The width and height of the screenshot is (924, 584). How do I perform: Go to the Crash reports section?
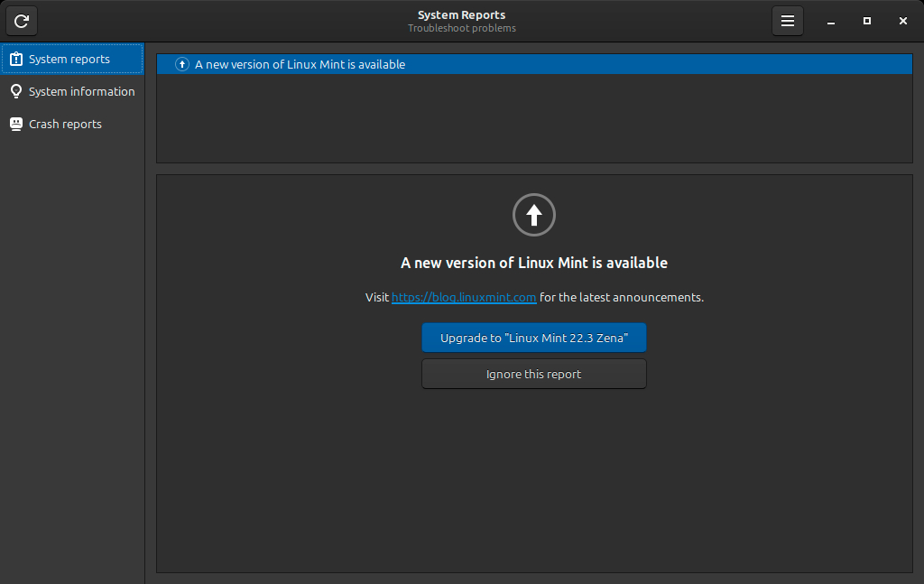tap(65, 125)
